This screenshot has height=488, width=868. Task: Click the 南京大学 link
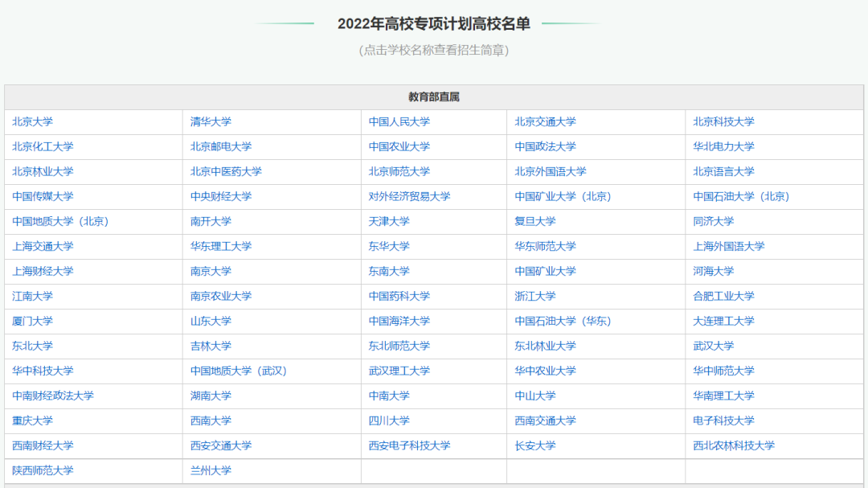(211, 272)
